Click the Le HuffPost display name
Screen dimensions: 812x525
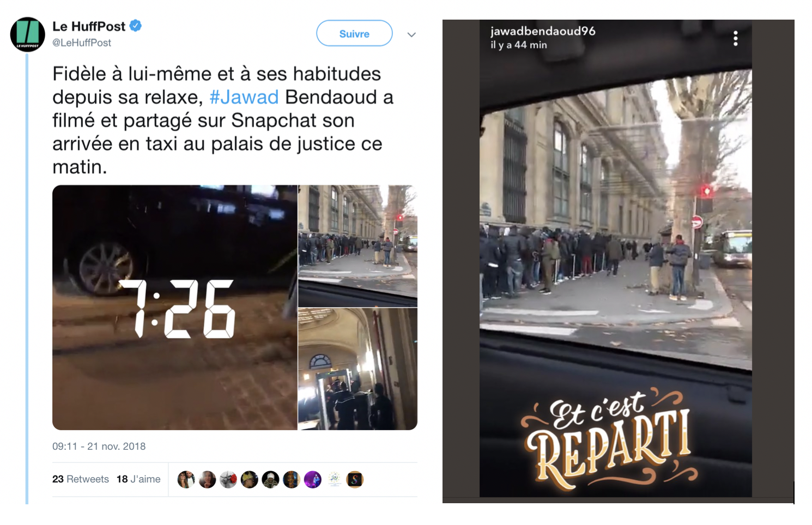click(x=89, y=26)
